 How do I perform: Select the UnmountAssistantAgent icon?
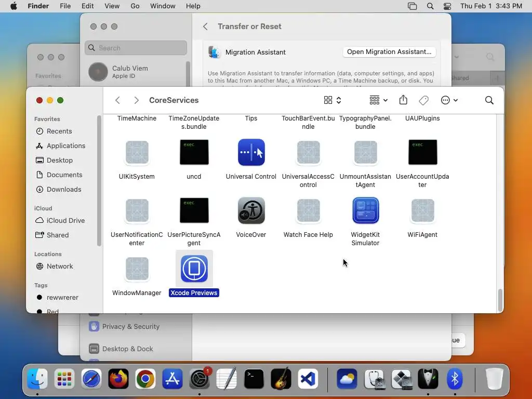coord(365,152)
